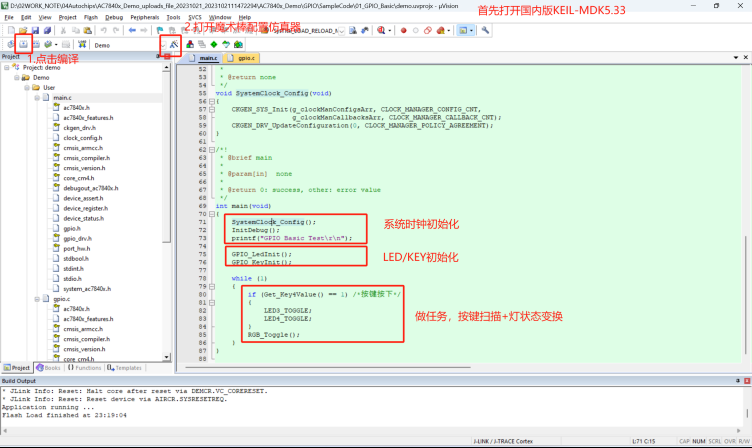This screenshot has height=448, width=752.
Task: Open Manage Run-Time Environment green diamond
Action: point(214,45)
